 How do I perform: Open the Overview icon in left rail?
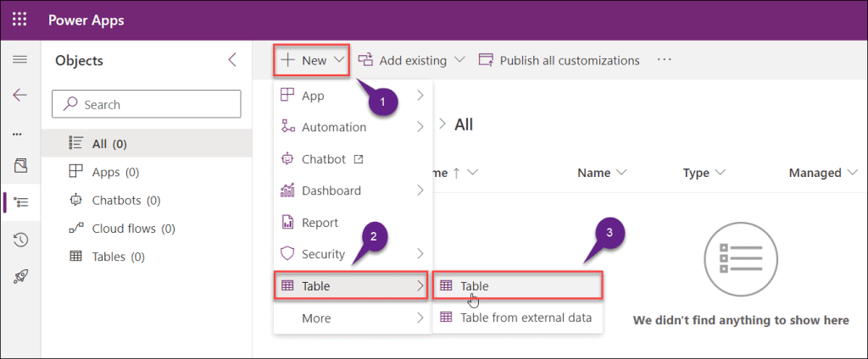[20, 165]
